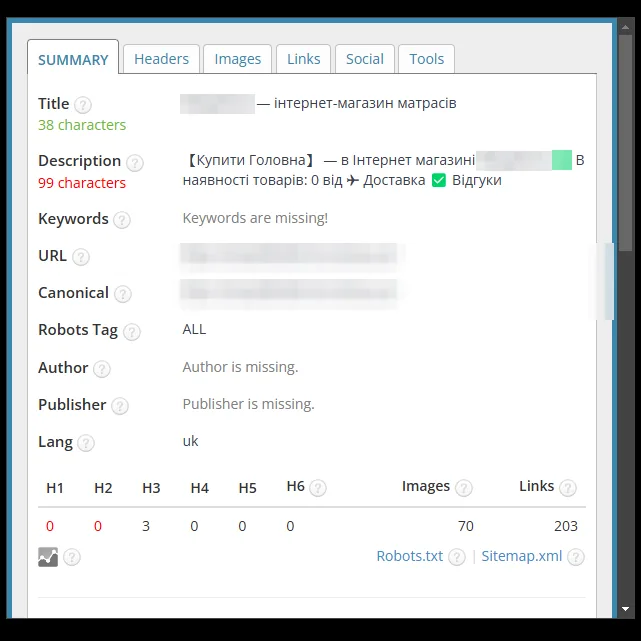The width and height of the screenshot is (641, 641).
Task: Click the URL help question mark
Action: [x=81, y=257]
